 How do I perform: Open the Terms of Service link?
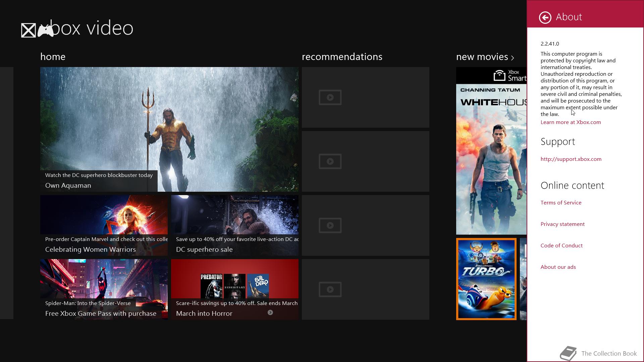point(561,203)
